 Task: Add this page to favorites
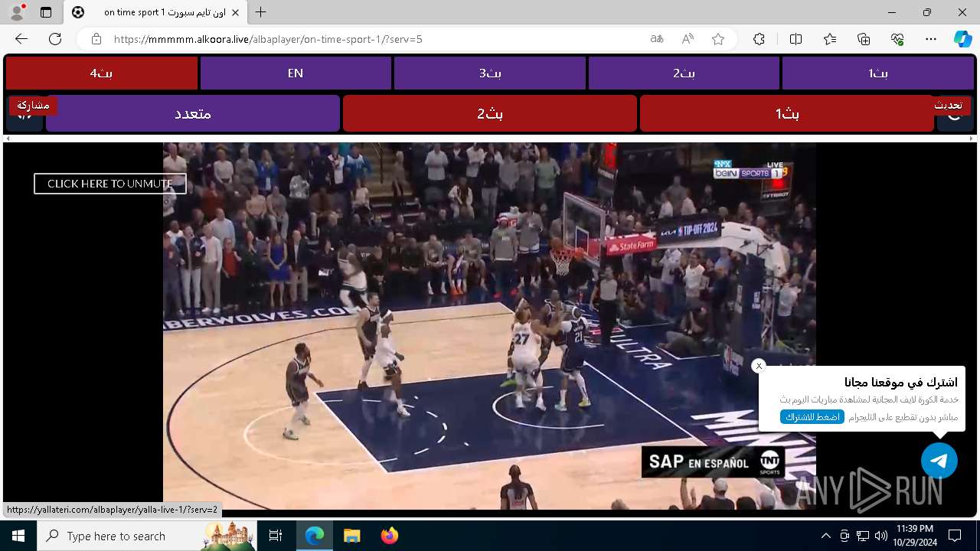718,39
